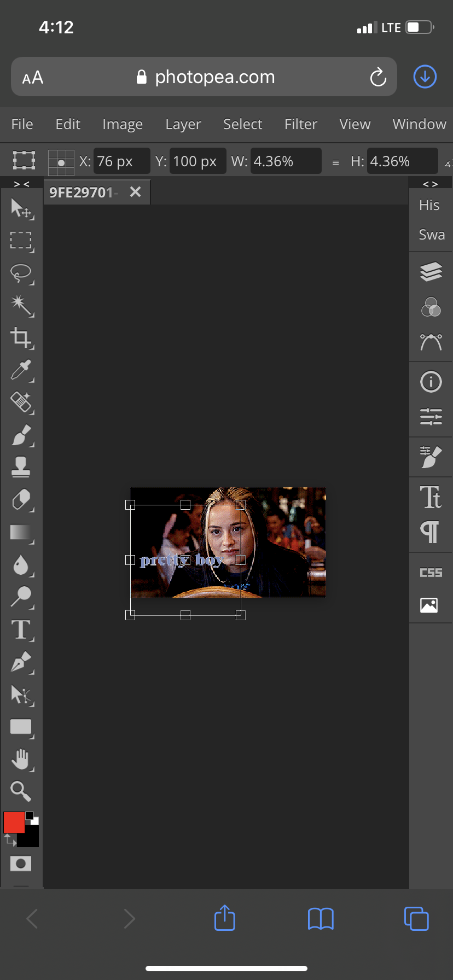Viewport: 453px width, 980px height.
Task: Open the Layer menu
Action: (183, 125)
